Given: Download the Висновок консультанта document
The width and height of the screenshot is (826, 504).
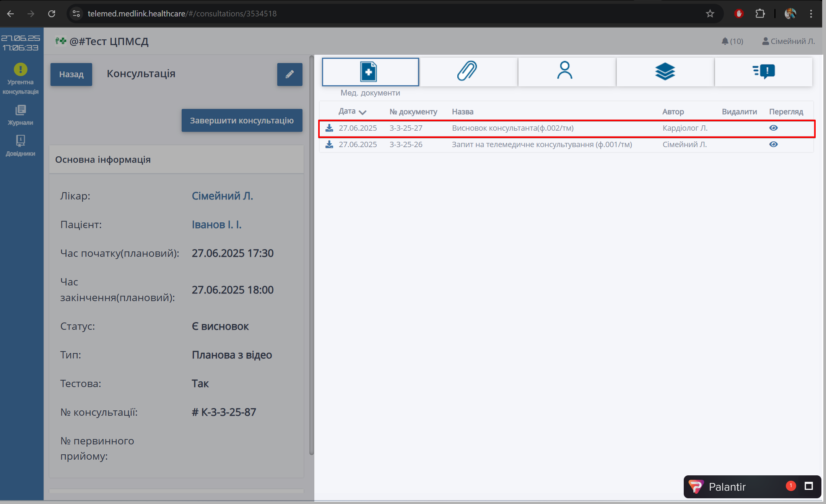Looking at the screenshot, I should click(329, 128).
